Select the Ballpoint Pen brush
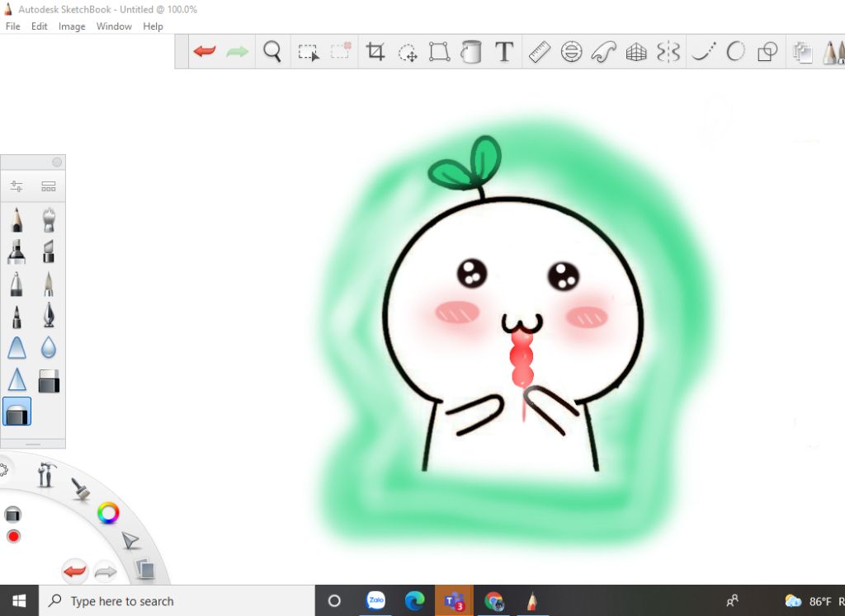Screen dimensions: 845x616 (x=17, y=284)
